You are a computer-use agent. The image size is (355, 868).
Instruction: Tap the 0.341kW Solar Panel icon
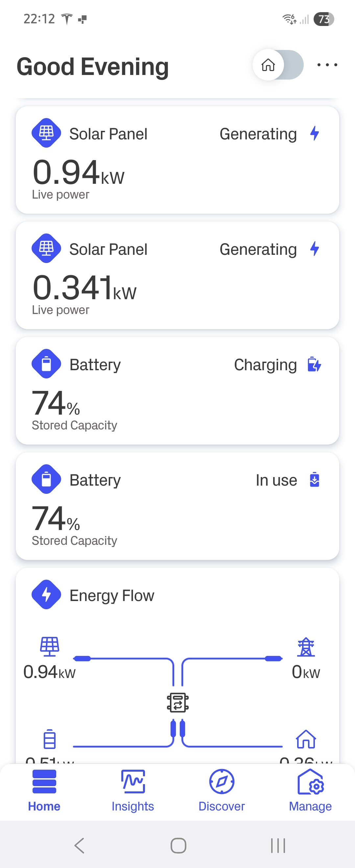pos(46,248)
